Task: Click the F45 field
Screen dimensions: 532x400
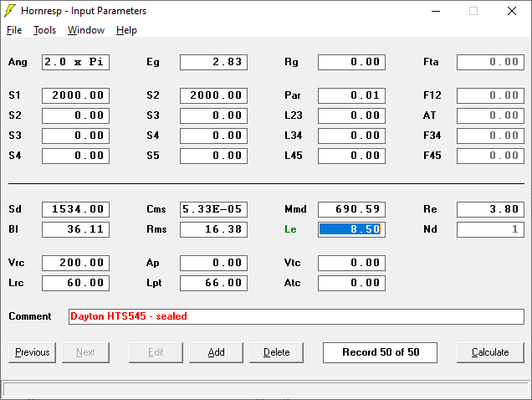Action: (x=490, y=156)
